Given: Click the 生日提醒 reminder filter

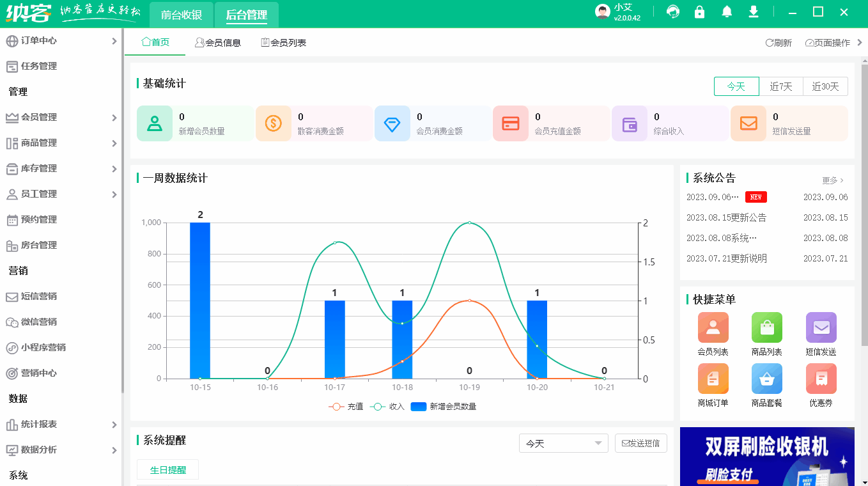Looking at the screenshot, I should click(167, 469).
